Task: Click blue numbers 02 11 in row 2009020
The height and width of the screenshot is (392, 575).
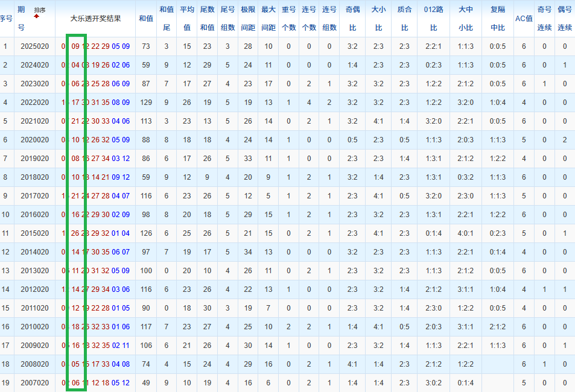Action: (x=121, y=346)
